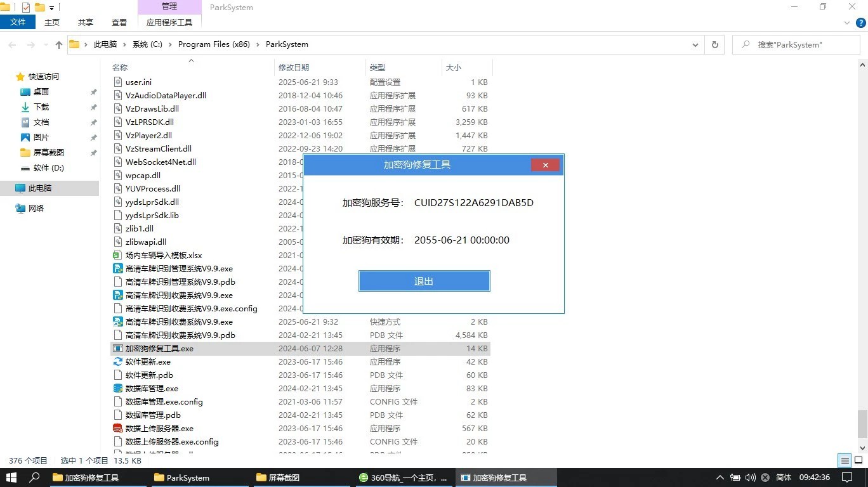Viewport: 868px width, 487px height.
Task: Open the Customize Quick Access Toolbar dropdown
Action: (x=51, y=8)
